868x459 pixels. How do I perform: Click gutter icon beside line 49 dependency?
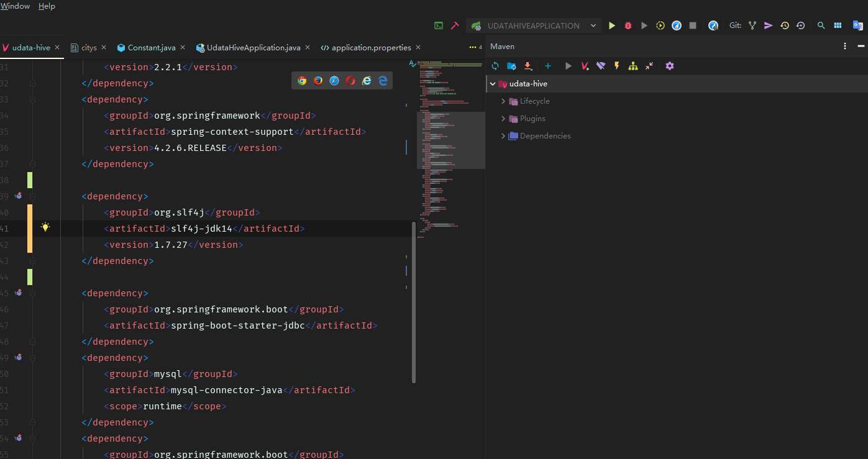click(x=18, y=357)
